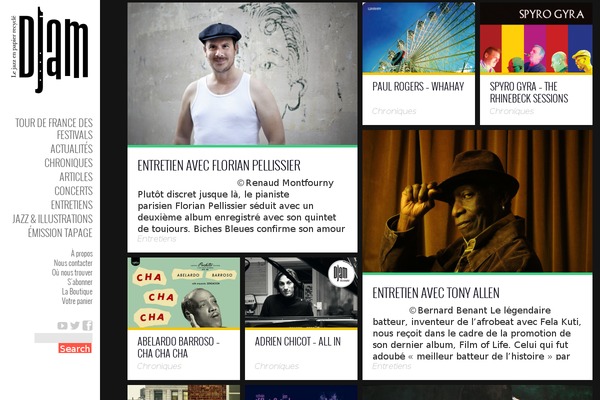The width and height of the screenshot is (600, 400).
Task: Go to Entretiens in sidebar menu
Action: 72,205
